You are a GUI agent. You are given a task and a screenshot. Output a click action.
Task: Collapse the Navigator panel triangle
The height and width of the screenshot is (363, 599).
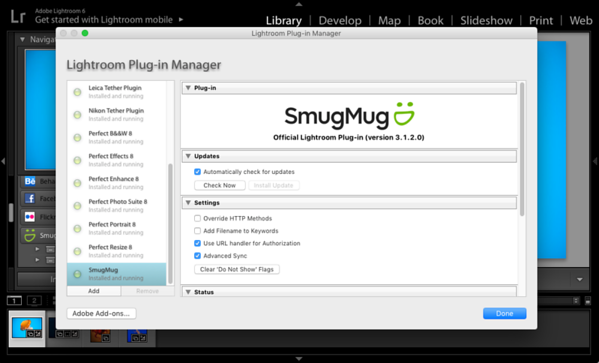[x=22, y=39]
